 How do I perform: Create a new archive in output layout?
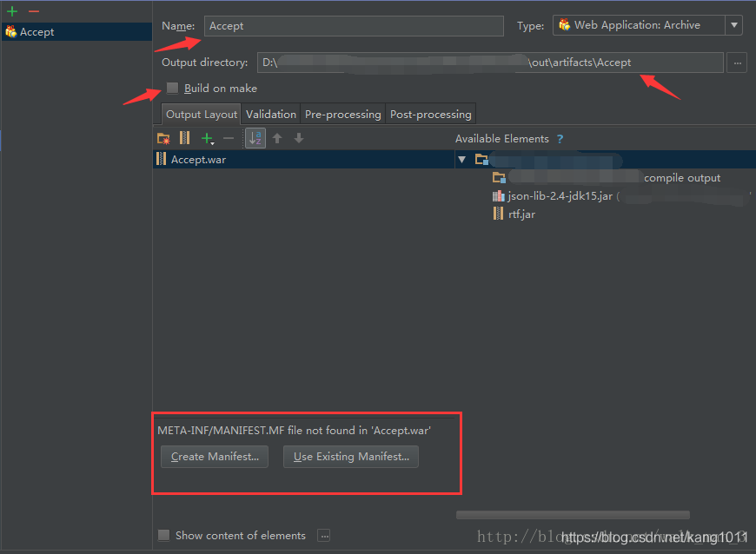coord(185,138)
